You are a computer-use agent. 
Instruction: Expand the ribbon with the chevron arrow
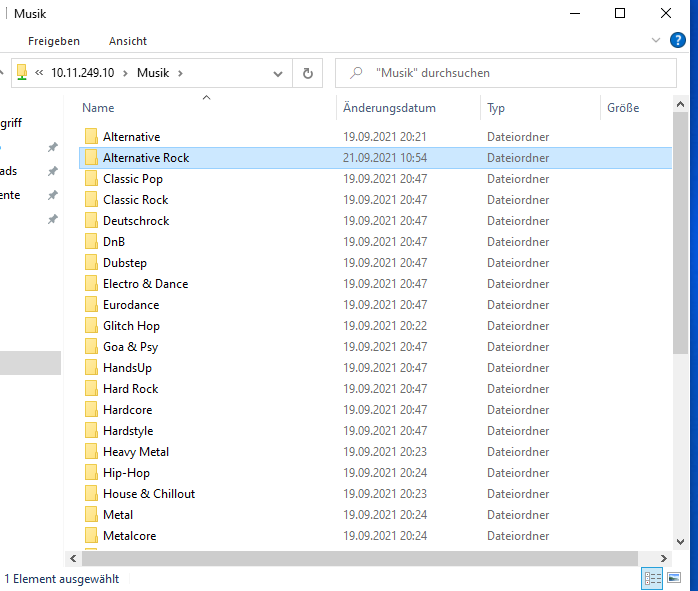[656, 40]
